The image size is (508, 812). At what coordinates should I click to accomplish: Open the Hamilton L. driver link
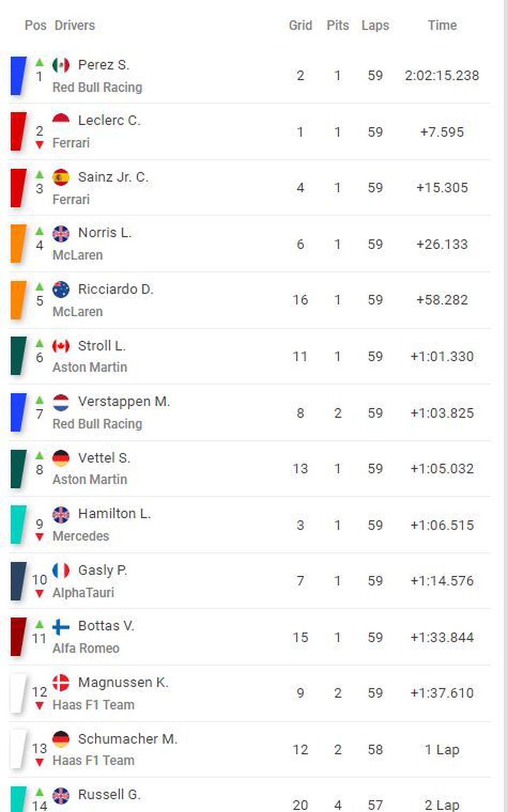(x=115, y=514)
